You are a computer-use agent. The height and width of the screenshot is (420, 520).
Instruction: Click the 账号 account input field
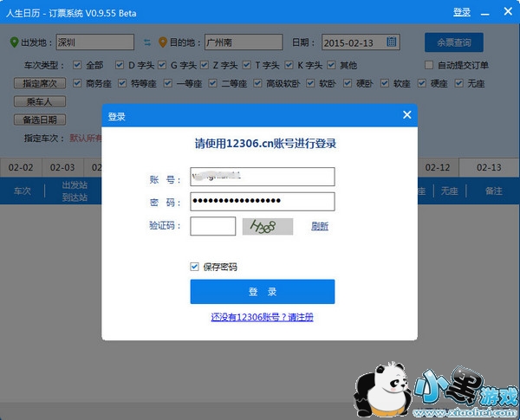263,177
